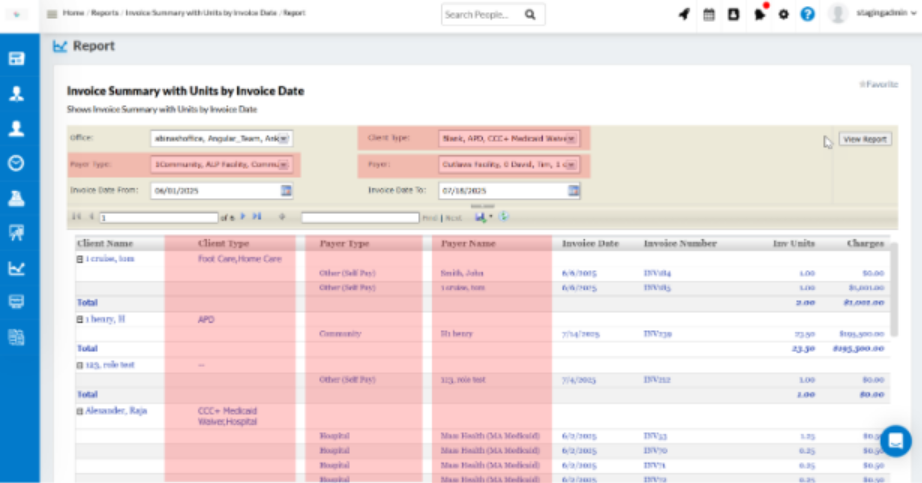922x483 pixels.
Task: Open 'Invoice Summary with Units by Invoice Date' breadcrumb
Action: coord(201,13)
